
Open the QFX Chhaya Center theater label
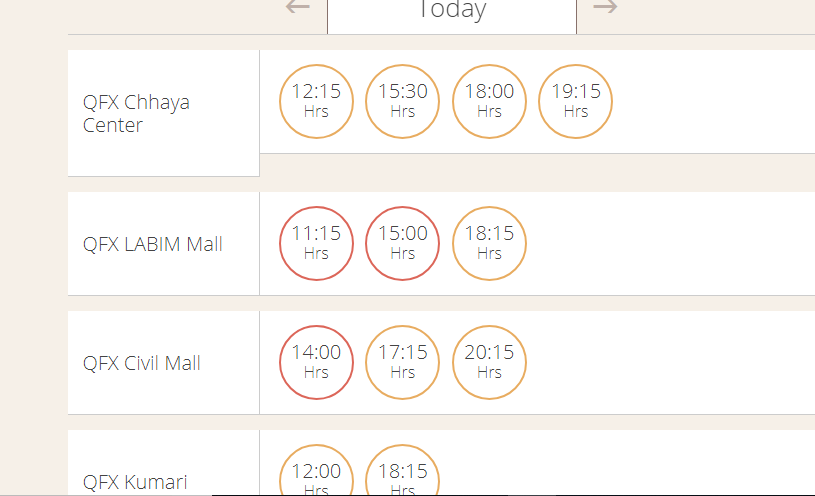[136, 113]
